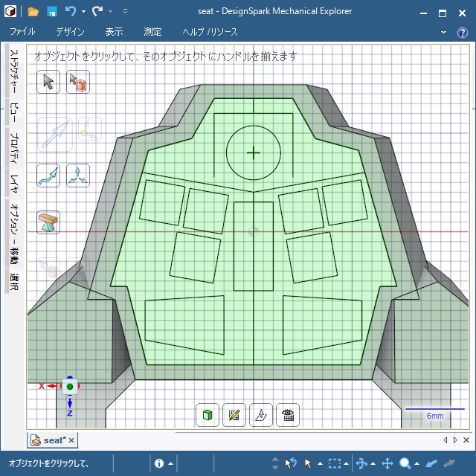This screenshot has width=476, height=476.
Task: Open the ファイル menu
Action: 22,33
